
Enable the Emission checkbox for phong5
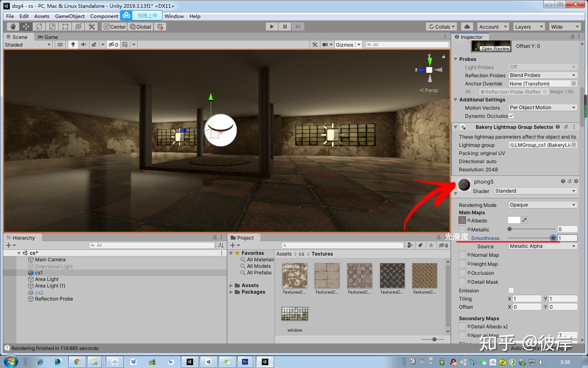pyautogui.click(x=511, y=290)
